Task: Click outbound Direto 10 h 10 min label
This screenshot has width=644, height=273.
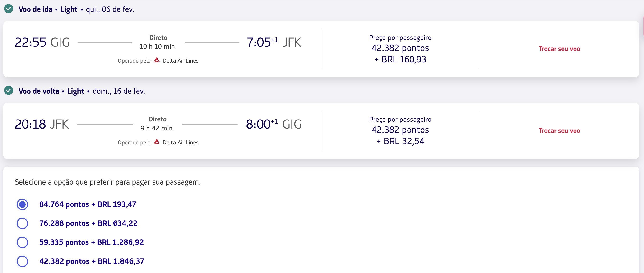Action: point(158,42)
